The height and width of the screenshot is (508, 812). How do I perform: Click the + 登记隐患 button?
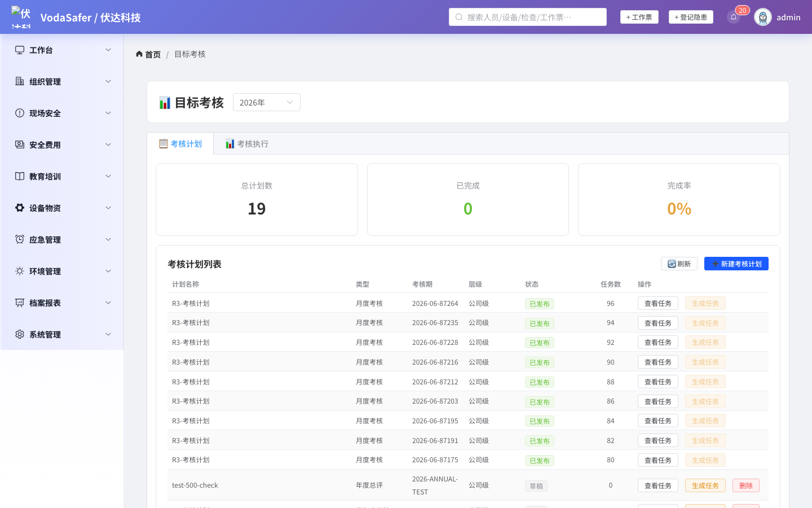pyautogui.click(x=691, y=17)
